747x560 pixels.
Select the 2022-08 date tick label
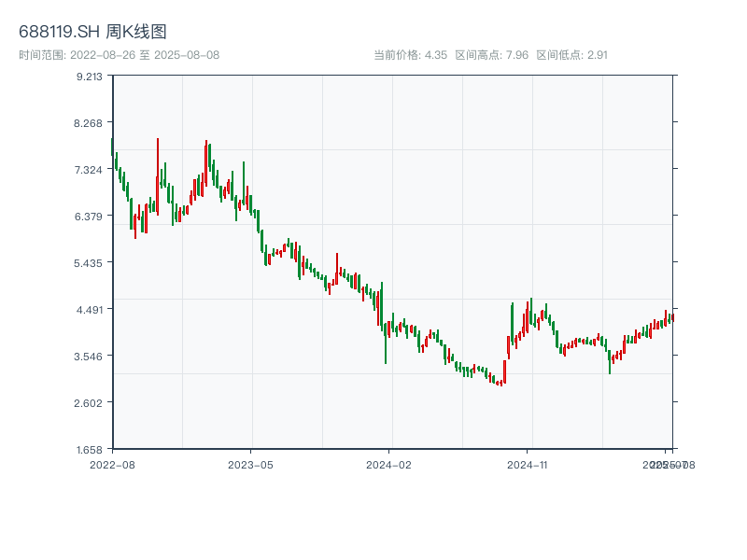[112, 464]
